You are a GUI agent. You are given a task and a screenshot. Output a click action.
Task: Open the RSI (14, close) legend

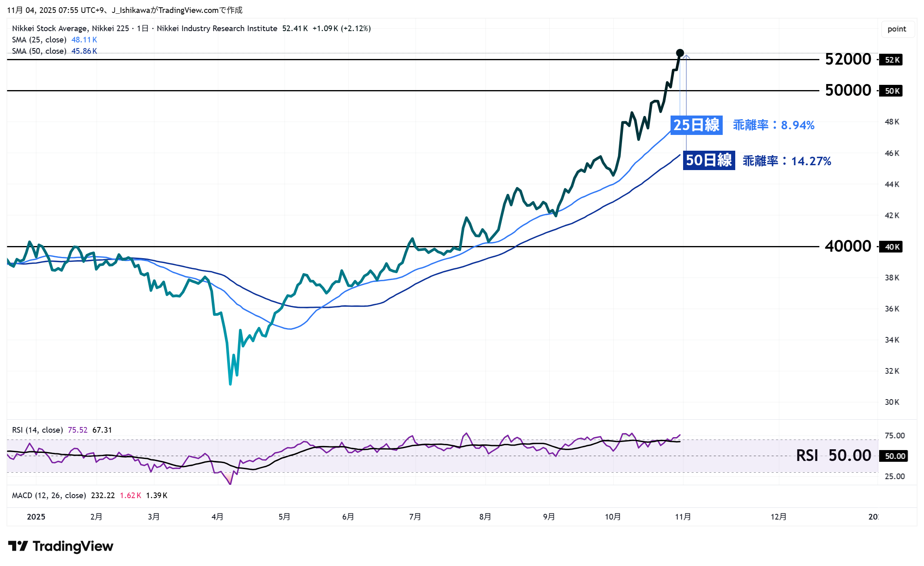(38, 430)
